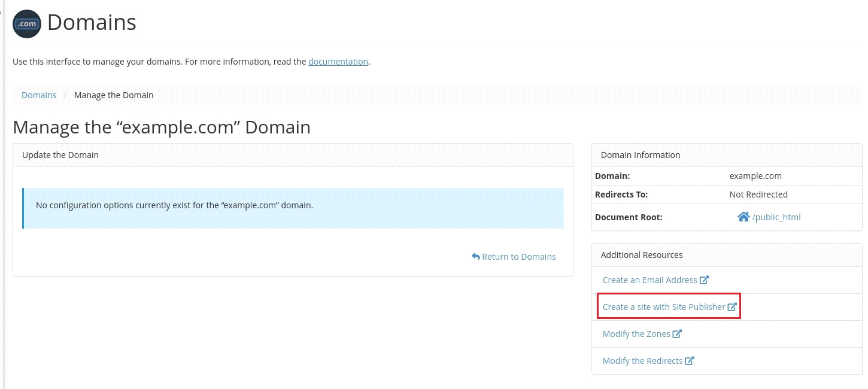868x389 pixels.
Task: Click the .com Domains application icon
Action: click(x=26, y=24)
